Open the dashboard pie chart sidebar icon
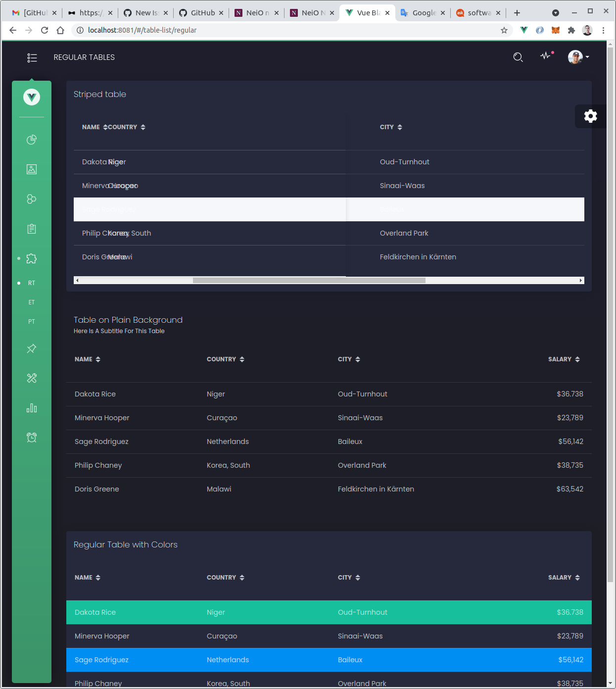Image resolution: width=616 pixels, height=689 pixels. 32,140
